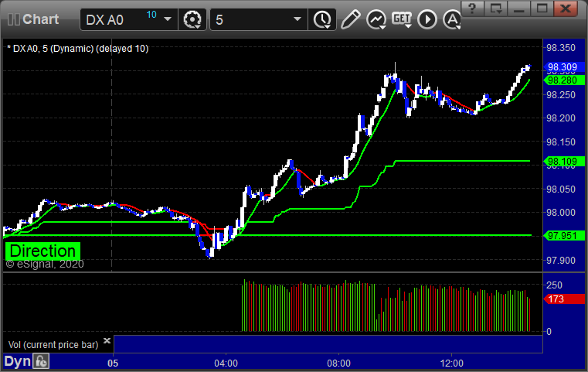Click the 98.350 price axis label
Viewport: 588px width, 372px height.
(561, 48)
